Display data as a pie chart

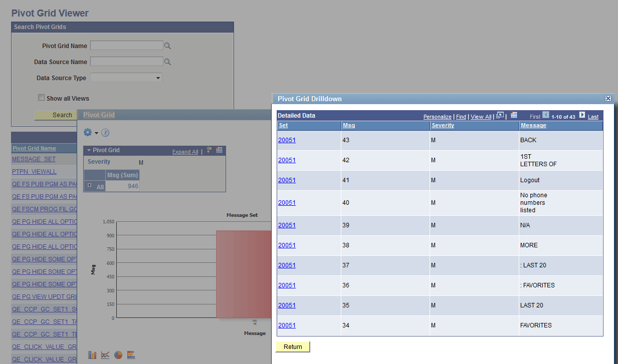[118, 354]
